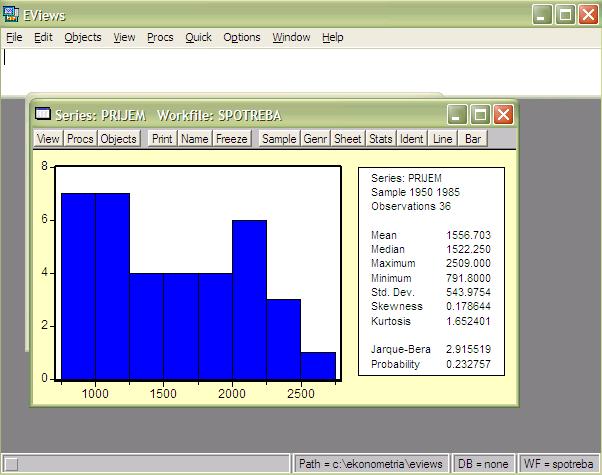Click the Stats button
Viewport: 602px width, 475px height.
(380, 139)
